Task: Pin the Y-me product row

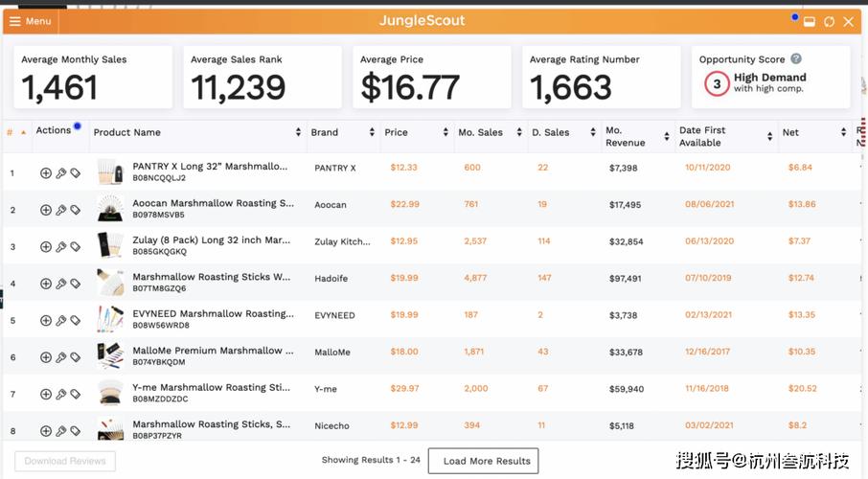Action: pos(61,395)
